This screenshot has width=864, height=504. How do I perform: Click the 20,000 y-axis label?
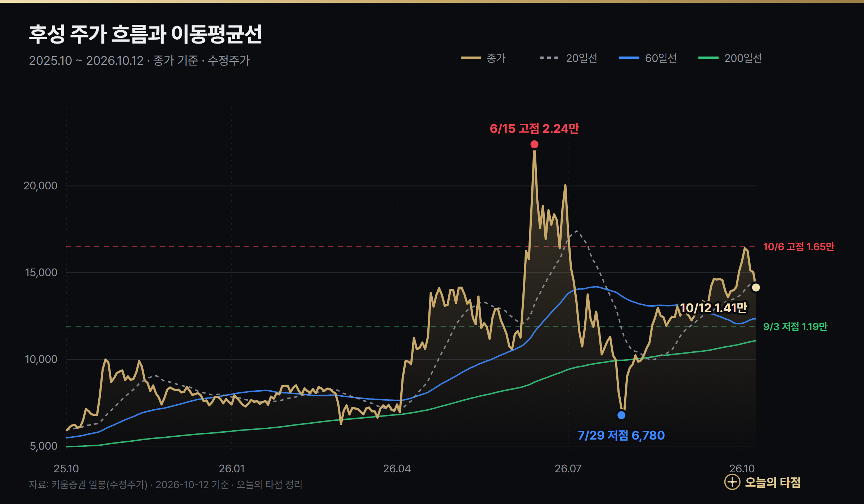coord(40,186)
